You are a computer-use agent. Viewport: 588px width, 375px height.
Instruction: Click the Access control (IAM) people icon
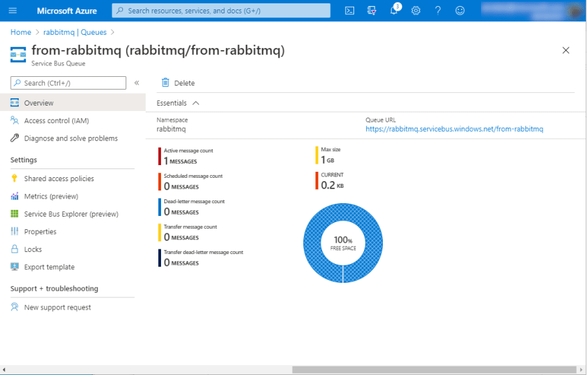15,120
